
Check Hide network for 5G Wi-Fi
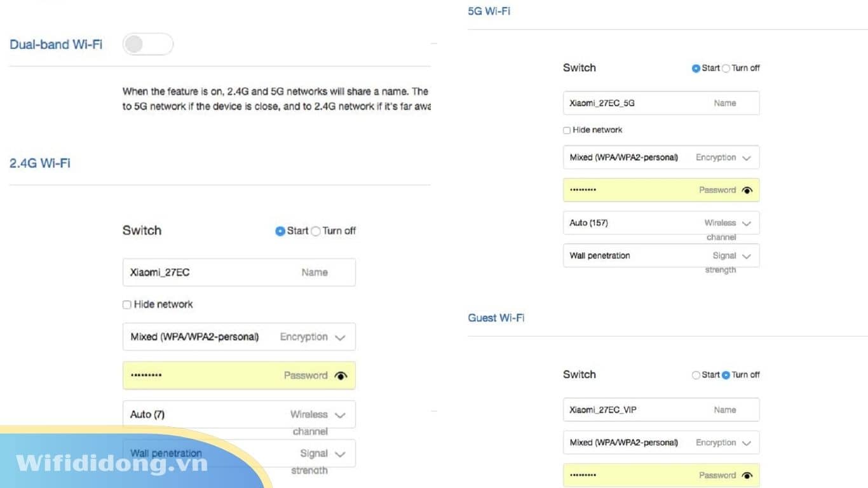tap(567, 130)
